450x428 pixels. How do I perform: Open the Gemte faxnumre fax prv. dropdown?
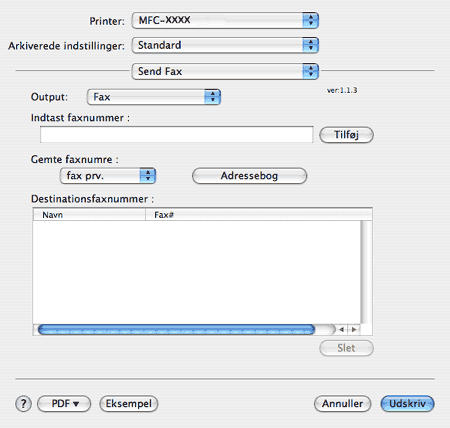click(x=108, y=176)
